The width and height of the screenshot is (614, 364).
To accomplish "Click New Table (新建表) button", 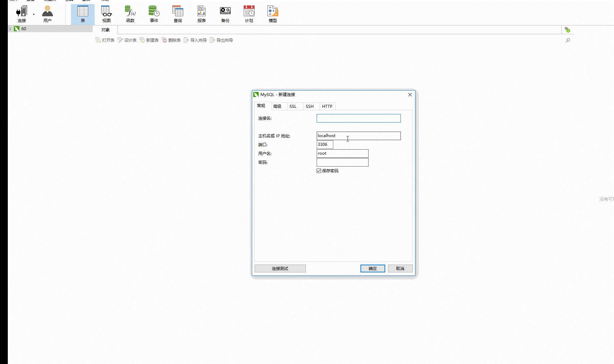I will 149,40.
